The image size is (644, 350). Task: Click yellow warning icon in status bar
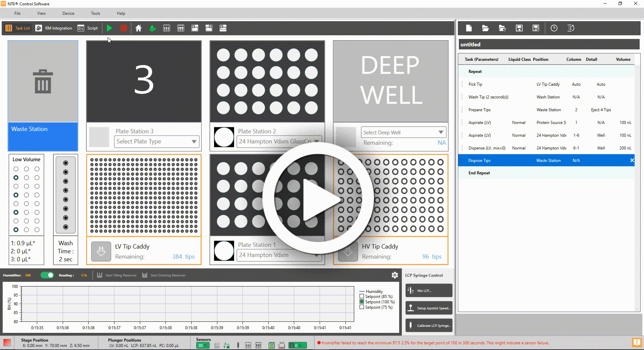[636, 343]
